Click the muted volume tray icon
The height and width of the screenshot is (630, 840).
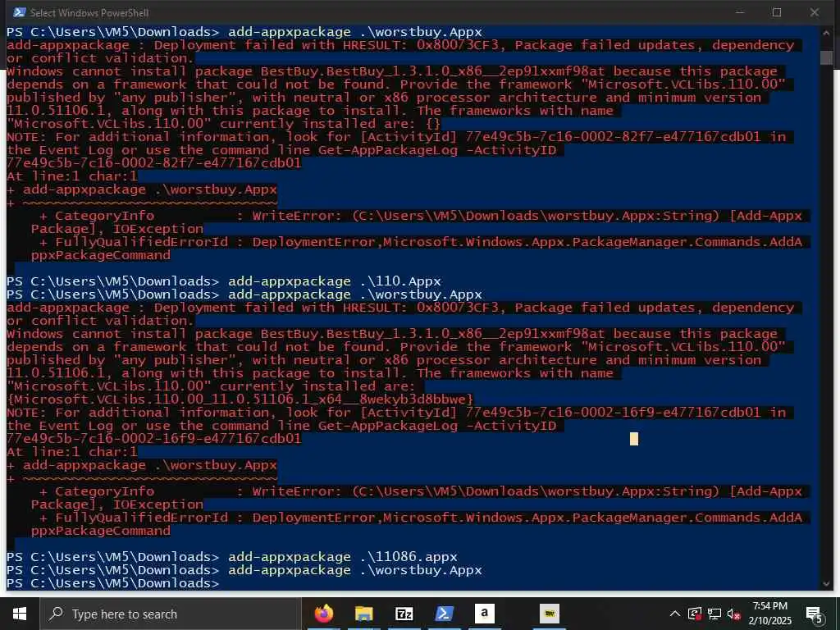click(x=734, y=614)
